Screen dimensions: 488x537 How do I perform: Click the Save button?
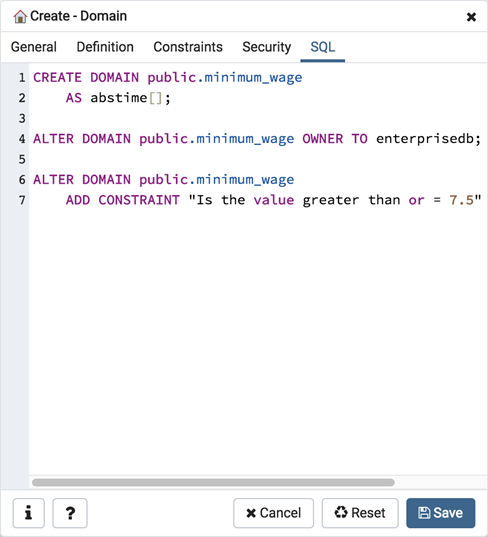[440, 513]
